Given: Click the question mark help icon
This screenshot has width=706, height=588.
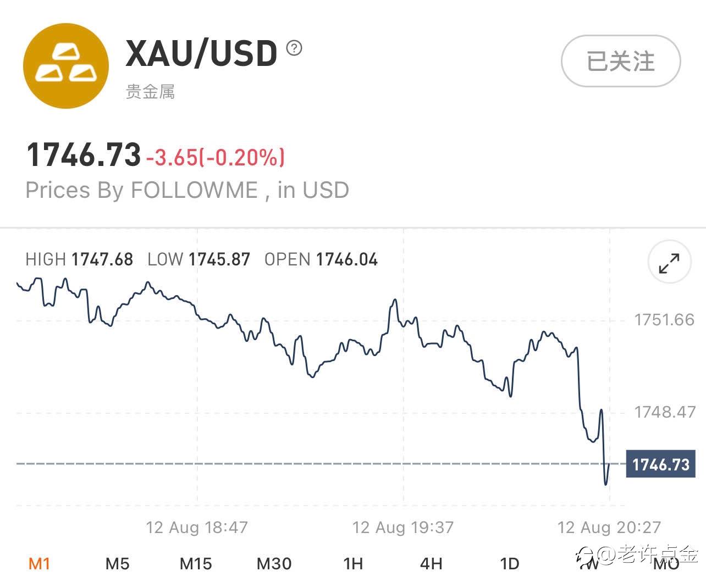Looking at the screenshot, I should click(294, 48).
